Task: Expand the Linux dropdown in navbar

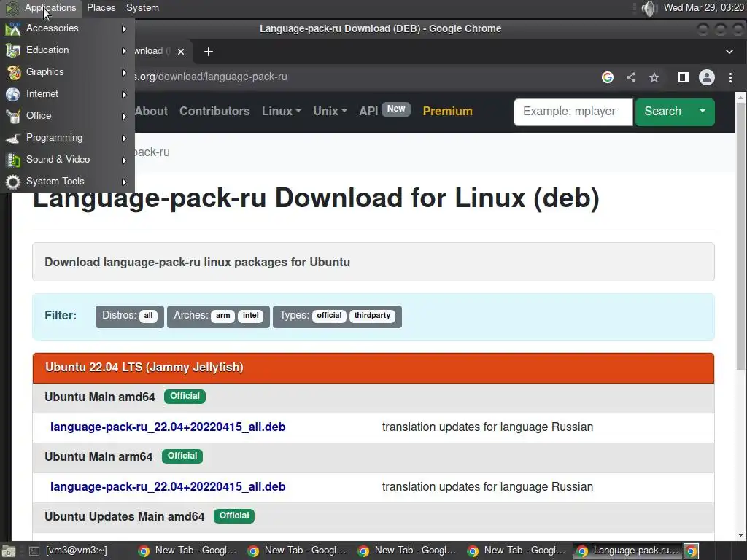Action: [281, 111]
